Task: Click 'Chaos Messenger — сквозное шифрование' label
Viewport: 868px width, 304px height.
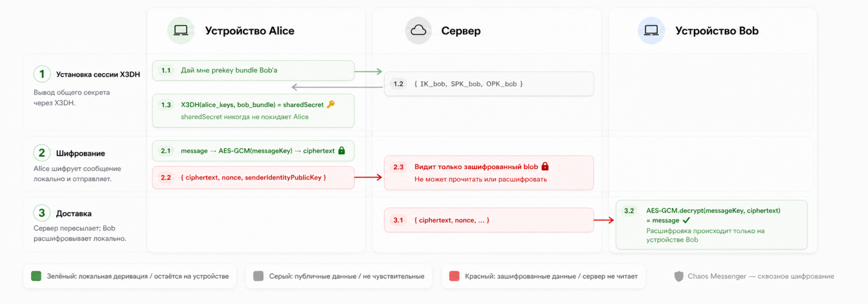Action: tap(761, 276)
